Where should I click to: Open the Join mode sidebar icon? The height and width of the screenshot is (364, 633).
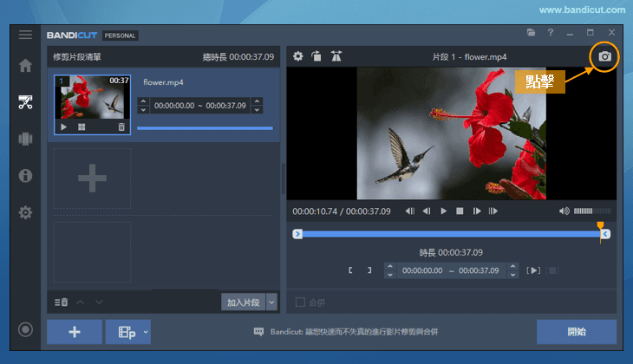26,139
